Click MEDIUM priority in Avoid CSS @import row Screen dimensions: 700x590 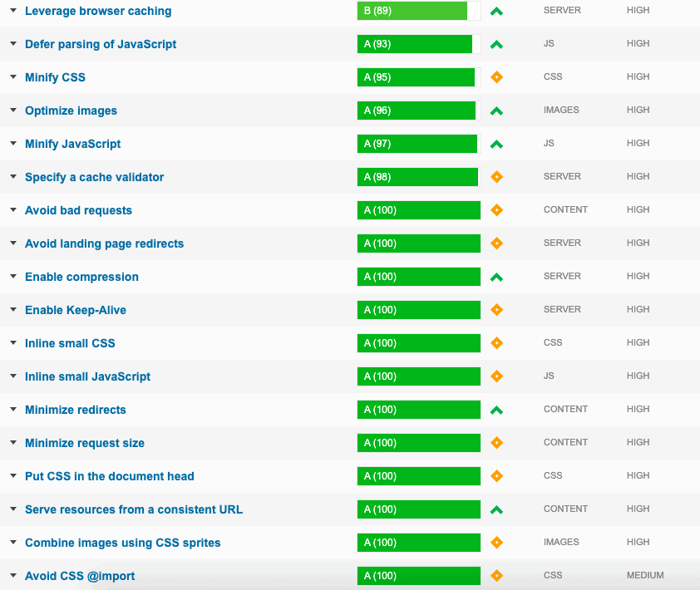[645, 575]
